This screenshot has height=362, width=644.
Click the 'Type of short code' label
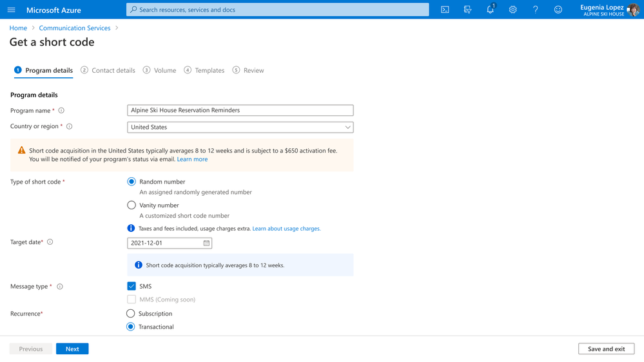35,182
